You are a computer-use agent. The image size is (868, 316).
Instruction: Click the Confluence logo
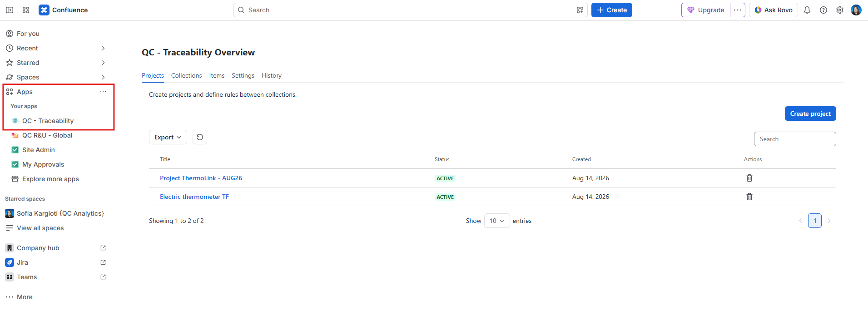[x=63, y=10]
